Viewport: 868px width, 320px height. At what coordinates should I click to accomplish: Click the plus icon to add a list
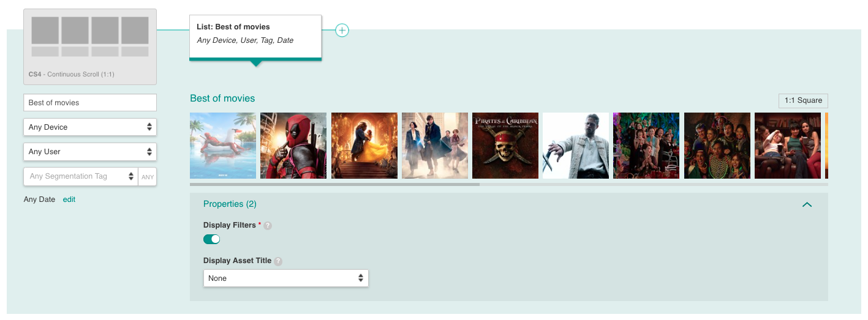(x=342, y=30)
